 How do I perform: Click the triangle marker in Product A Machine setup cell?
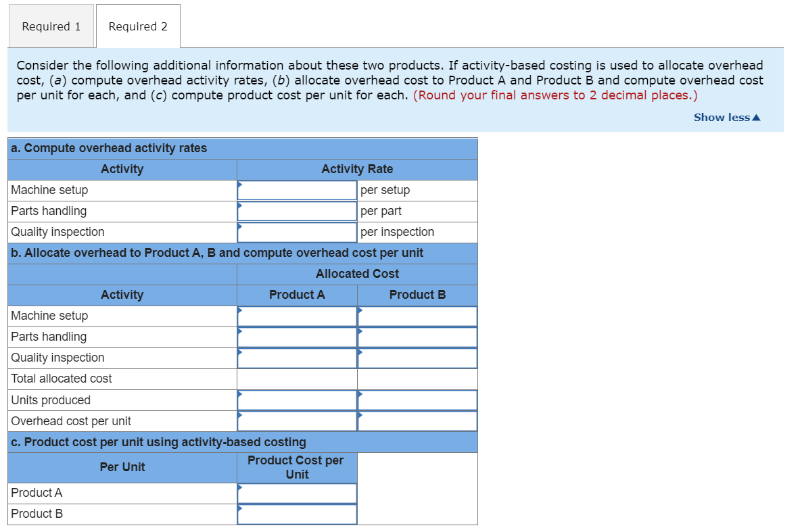coord(240,310)
